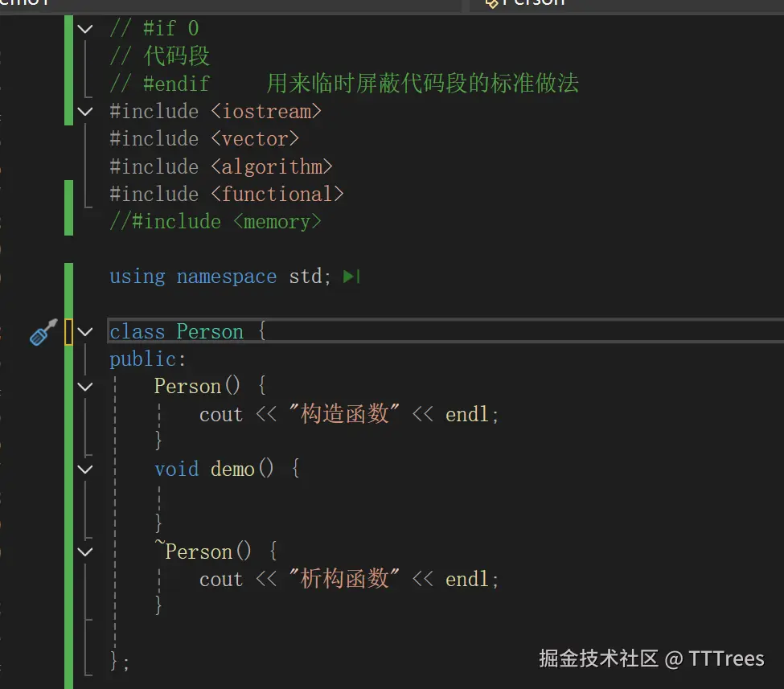This screenshot has width=784, height=689.
Task: Click the green Run to Click arrow
Action: [351, 277]
